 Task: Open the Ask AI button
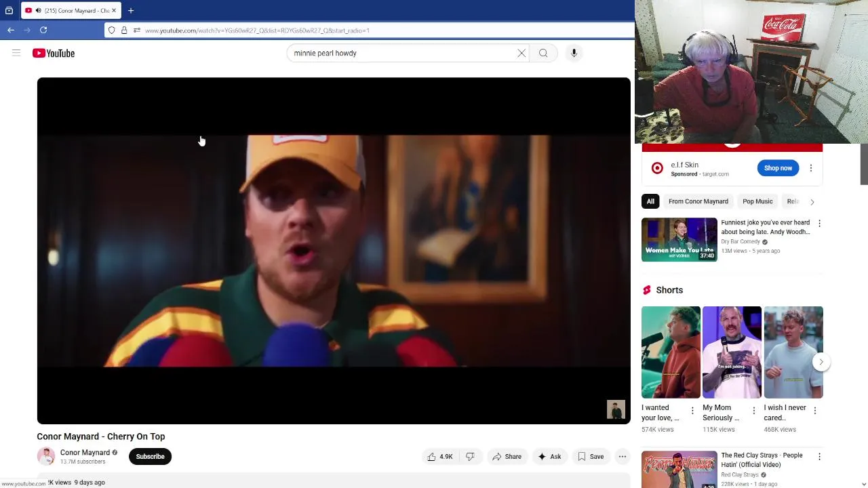(550, 457)
